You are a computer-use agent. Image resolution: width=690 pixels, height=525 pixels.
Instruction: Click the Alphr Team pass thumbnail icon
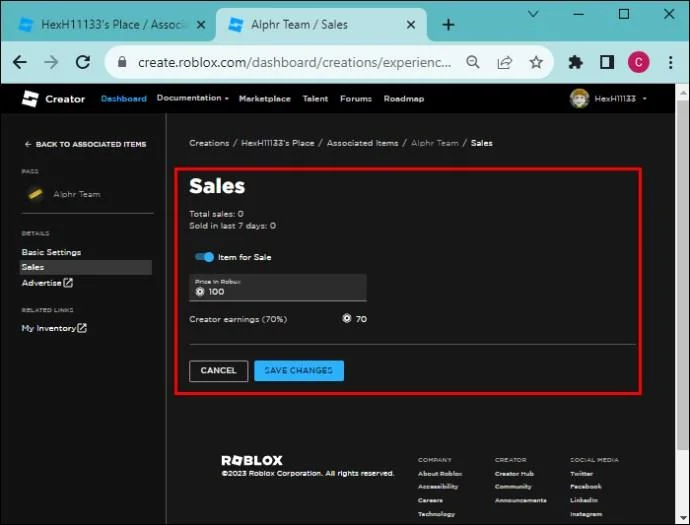click(x=35, y=194)
